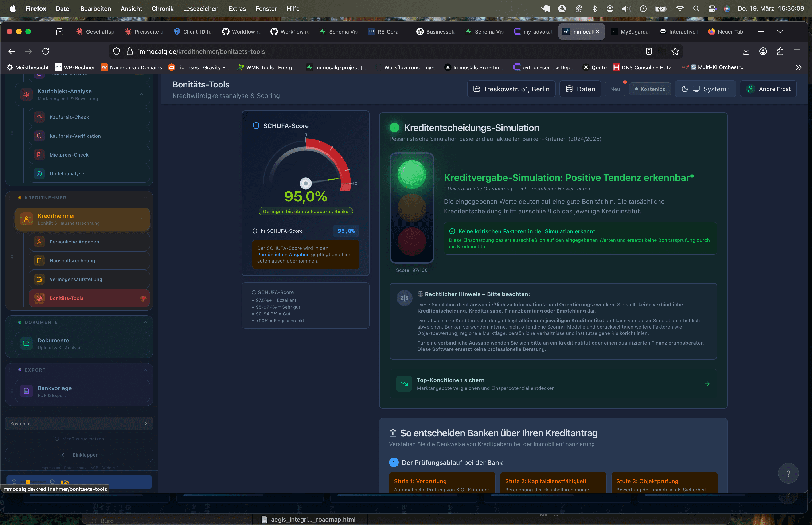The width and height of the screenshot is (812, 525).
Task: Click the tracking protection shield icon
Action: click(117, 51)
